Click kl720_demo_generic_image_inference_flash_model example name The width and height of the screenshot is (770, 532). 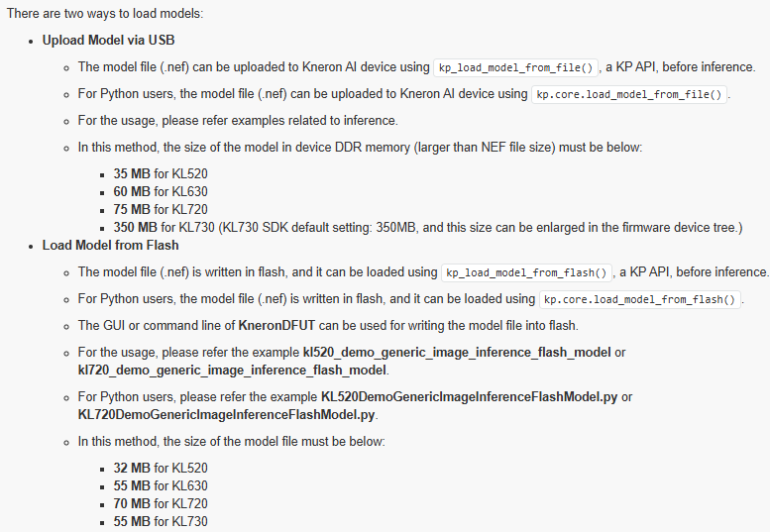[x=232, y=371]
